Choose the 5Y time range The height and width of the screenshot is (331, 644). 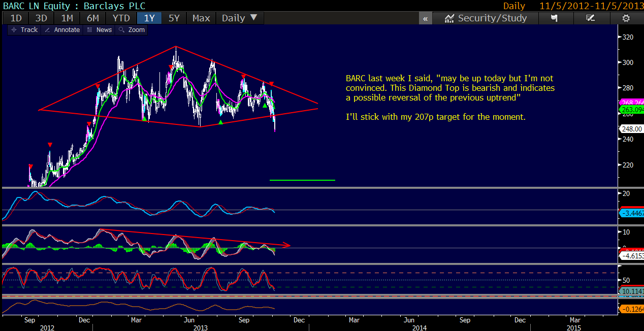point(174,18)
